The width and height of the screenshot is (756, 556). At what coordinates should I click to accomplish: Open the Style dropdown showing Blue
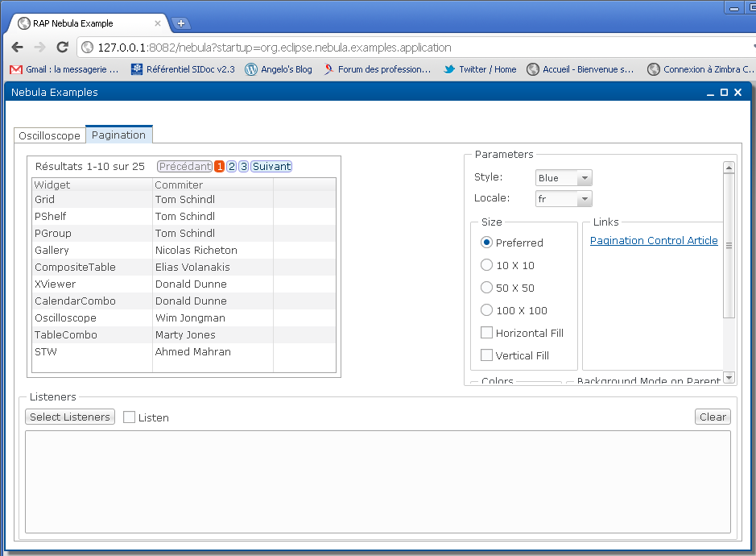(564, 177)
